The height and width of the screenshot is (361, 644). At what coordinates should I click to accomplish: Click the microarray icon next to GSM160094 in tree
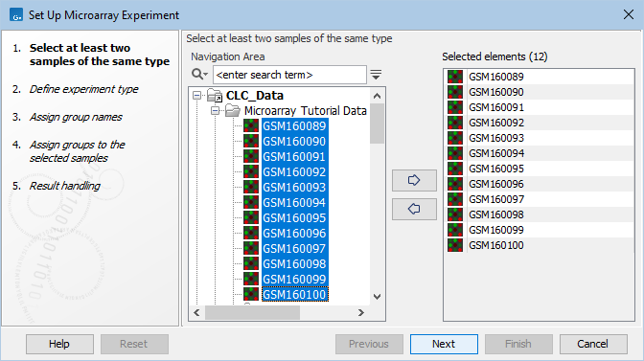251,203
